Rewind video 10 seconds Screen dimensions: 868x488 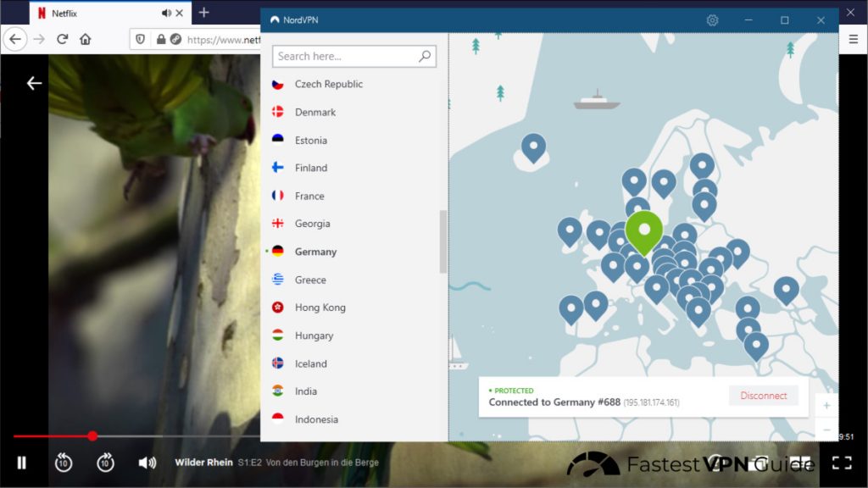(x=64, y=463)
